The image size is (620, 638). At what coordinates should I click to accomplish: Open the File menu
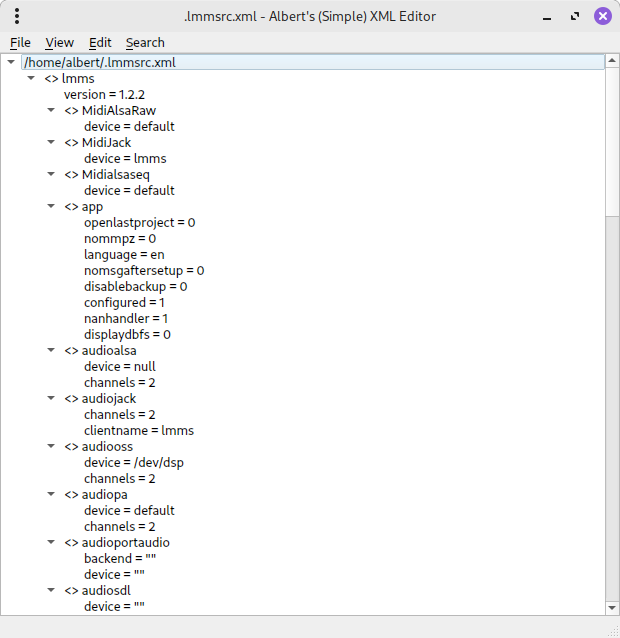[20, 43]
